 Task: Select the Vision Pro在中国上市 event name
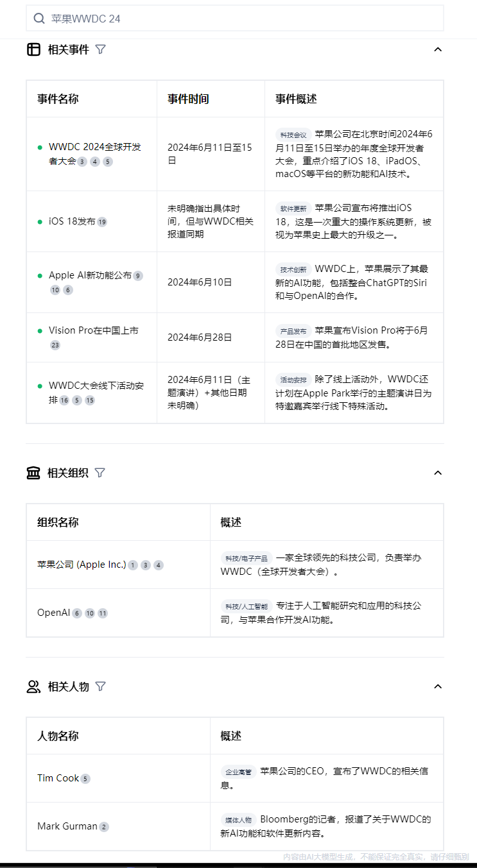click(94, 330)
